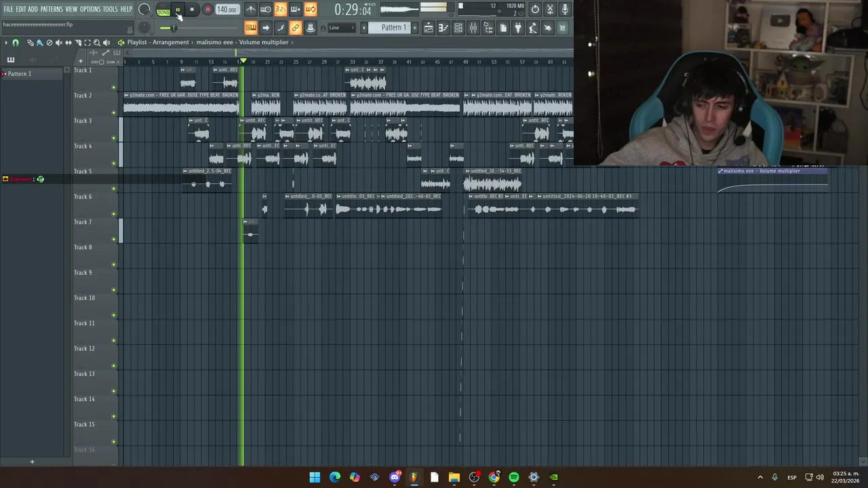Select Pattern 1 in the picker list
This screenshot has height=488, width=868.
pos(34,73)
